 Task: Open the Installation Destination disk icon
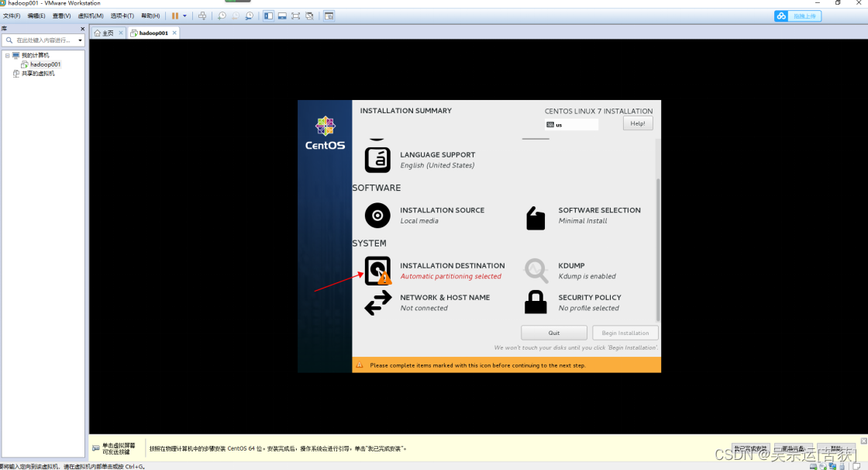(x=377, y=271)
